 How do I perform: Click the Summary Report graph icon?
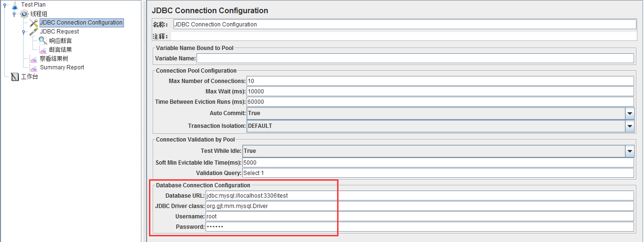coord(33,67)
